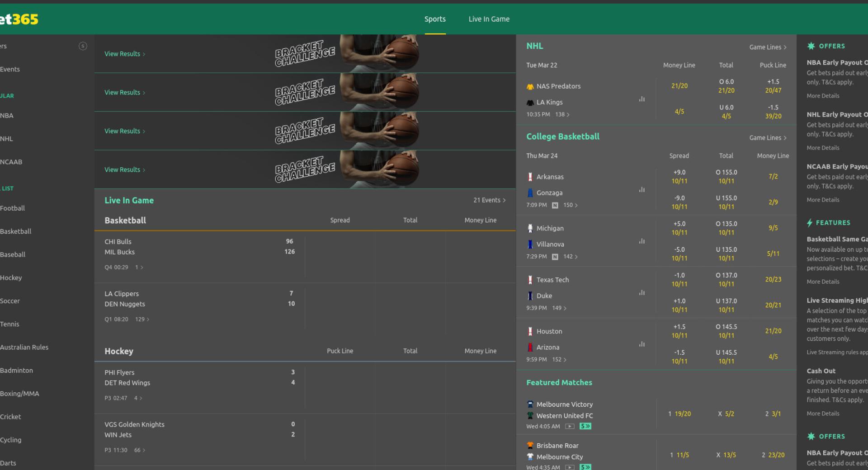Open stats chart icon for Houston vs Arizona
This screenshot has width=868, height=470.
point(642,344)
